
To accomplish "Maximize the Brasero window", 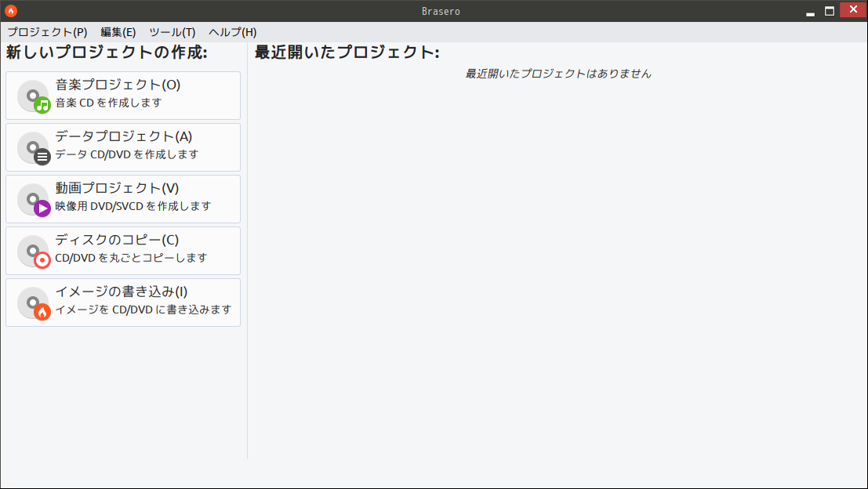I will click(x=830, y=11).
